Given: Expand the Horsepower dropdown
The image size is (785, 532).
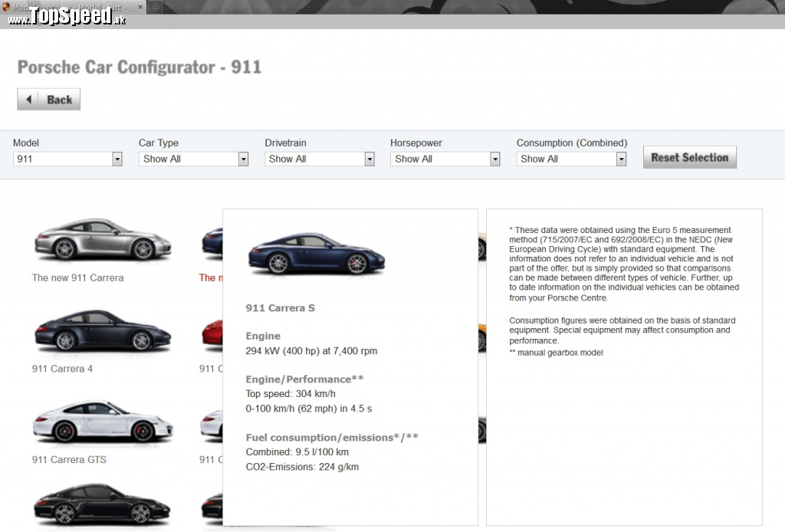Looking at the screenshot, I should (x=445, y=159).
